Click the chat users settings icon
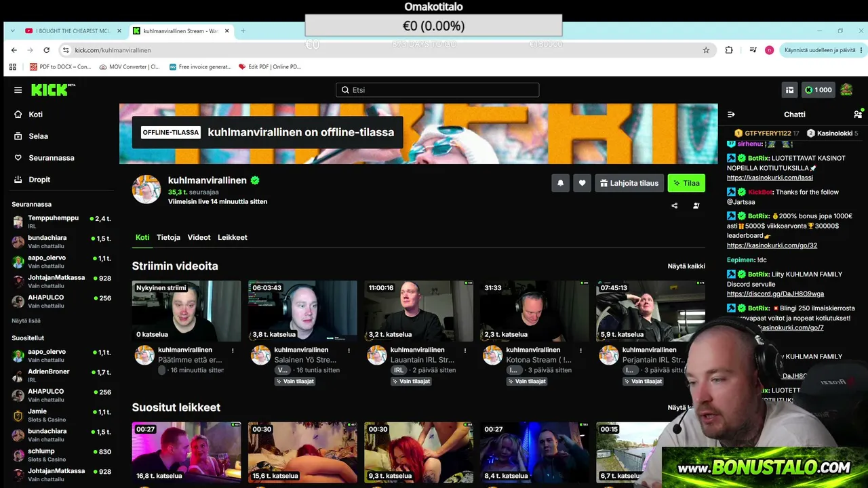 point(858,115)
